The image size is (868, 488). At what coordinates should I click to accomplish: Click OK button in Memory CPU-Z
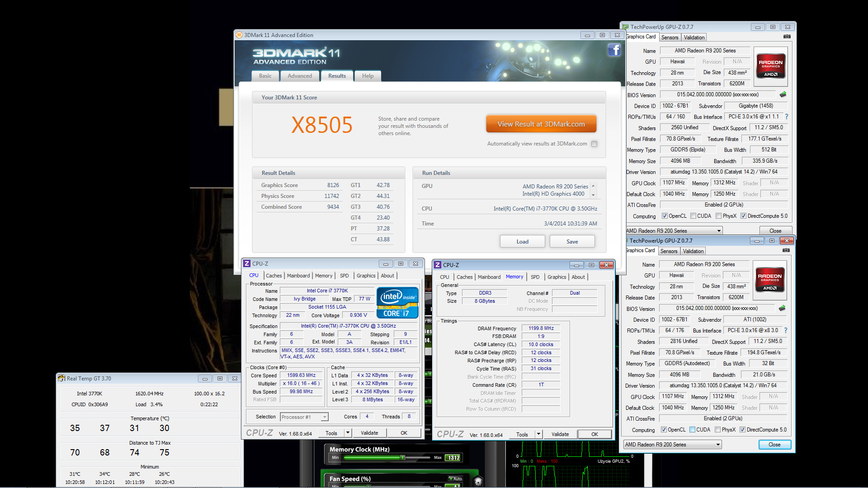click(x=594, y=434)
